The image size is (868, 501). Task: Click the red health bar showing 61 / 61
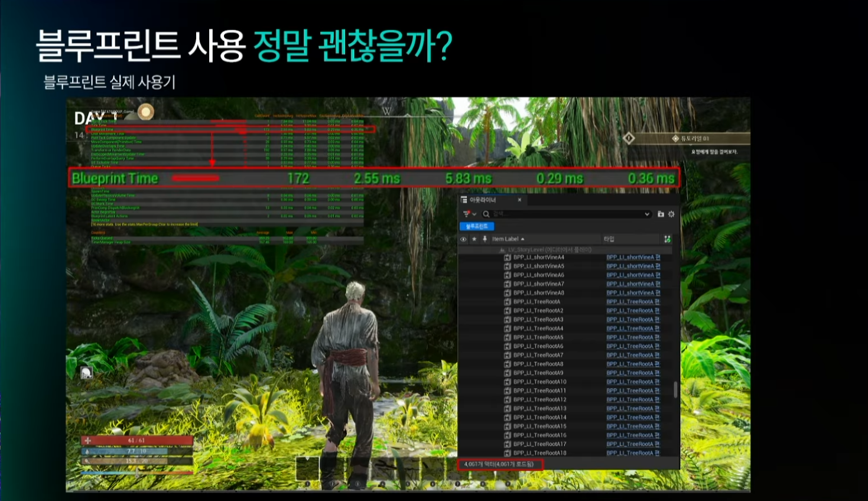click(x=136, y=440)
